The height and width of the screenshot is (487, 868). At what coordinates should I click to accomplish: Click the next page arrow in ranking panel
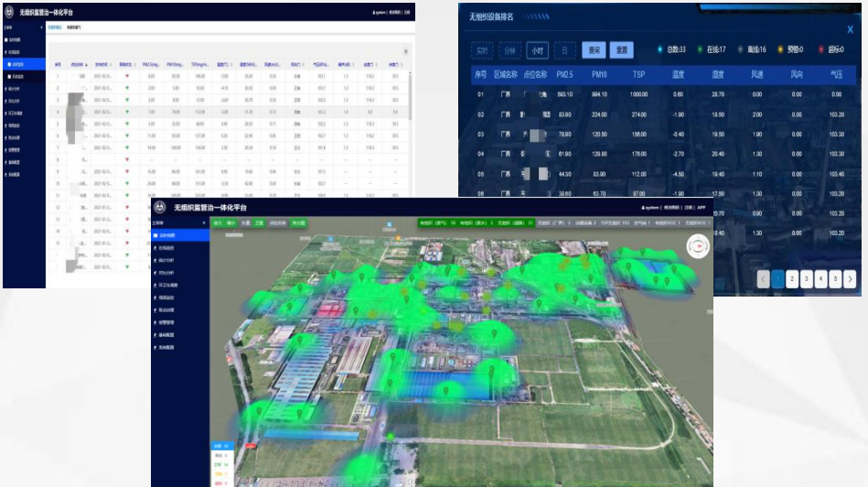[851, 279]
